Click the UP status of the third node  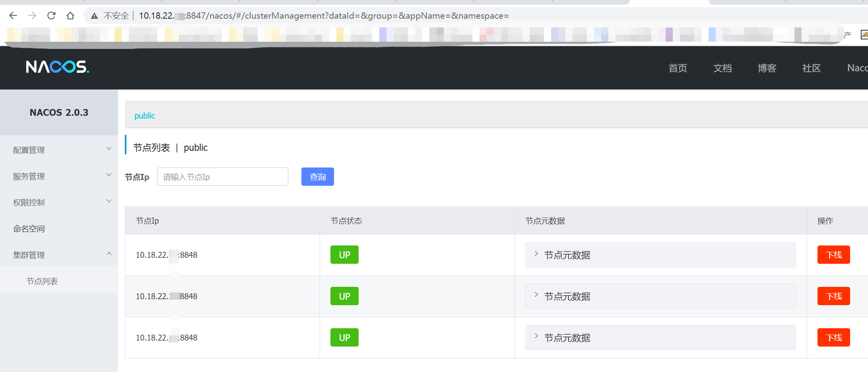(x=344, y=337)
